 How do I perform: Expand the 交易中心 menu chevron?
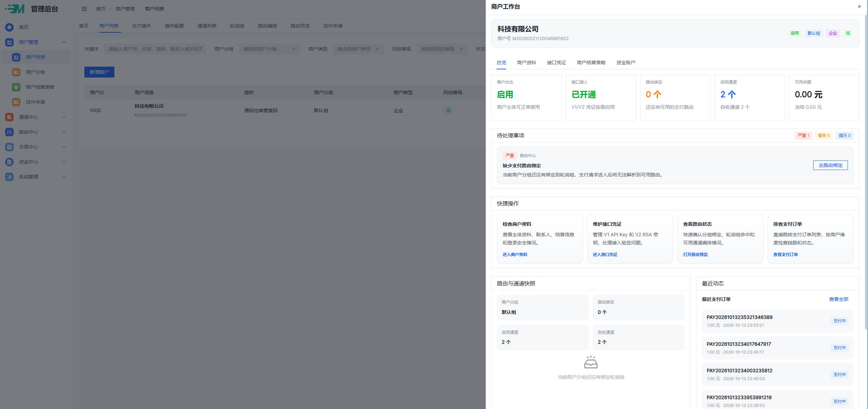pyautogui.click(x=64, y=147)
